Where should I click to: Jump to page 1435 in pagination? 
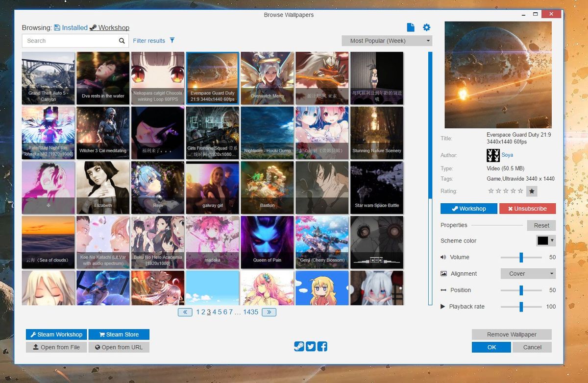point(250,311)
